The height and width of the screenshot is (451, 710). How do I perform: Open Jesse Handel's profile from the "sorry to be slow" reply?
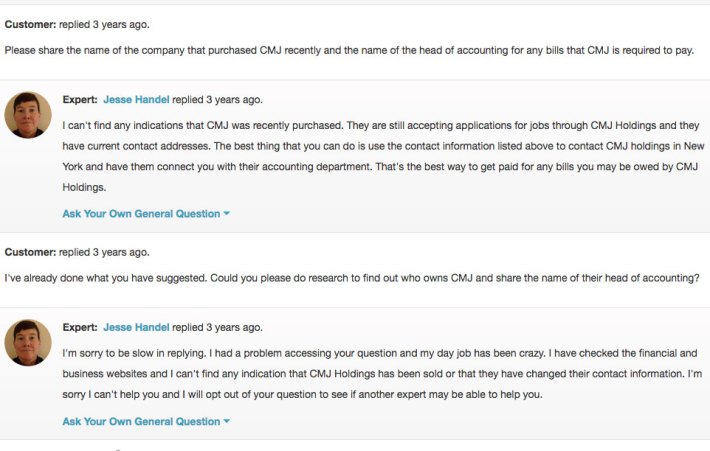136,327
